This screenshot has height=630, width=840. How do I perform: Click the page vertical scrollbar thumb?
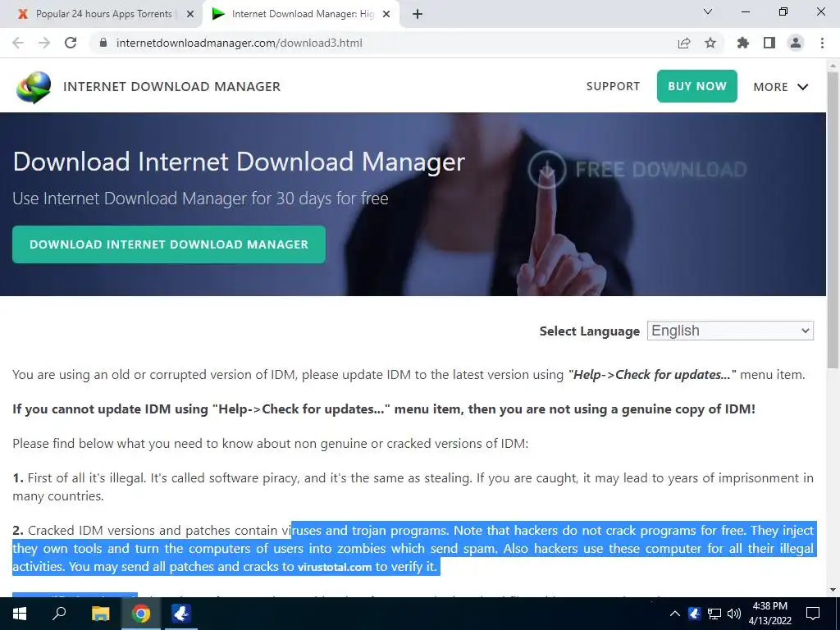[x=833, y=219]
